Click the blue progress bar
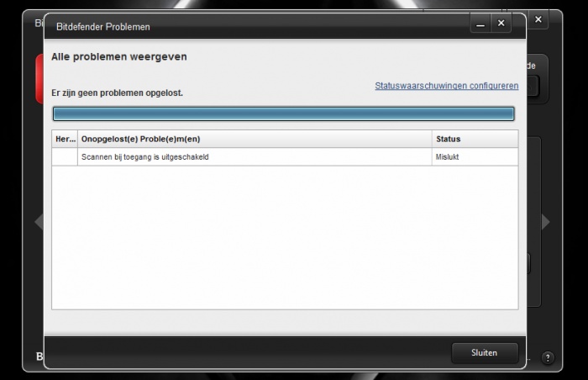Viewport: 588px width, 380px height. 284,113
